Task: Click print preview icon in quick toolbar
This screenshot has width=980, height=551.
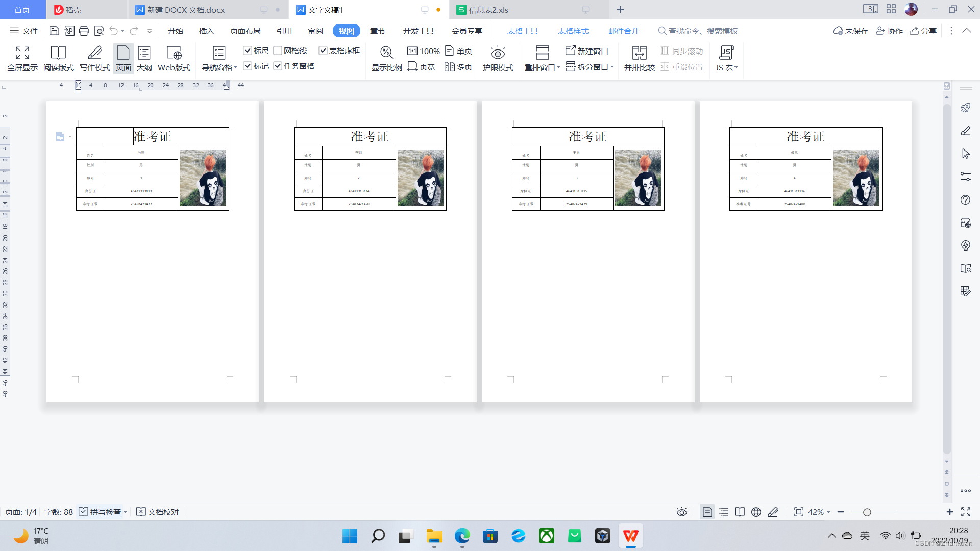Action: click(99, 31)
